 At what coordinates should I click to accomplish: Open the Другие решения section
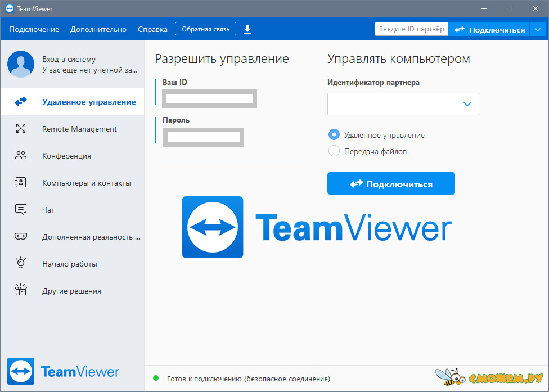pos(73,291)
